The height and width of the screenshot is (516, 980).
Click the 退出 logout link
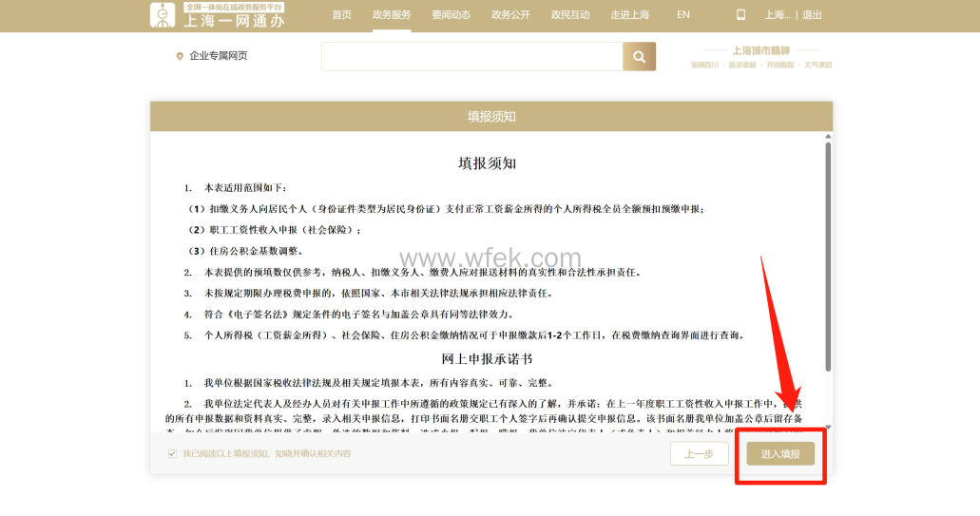(812, 15)
